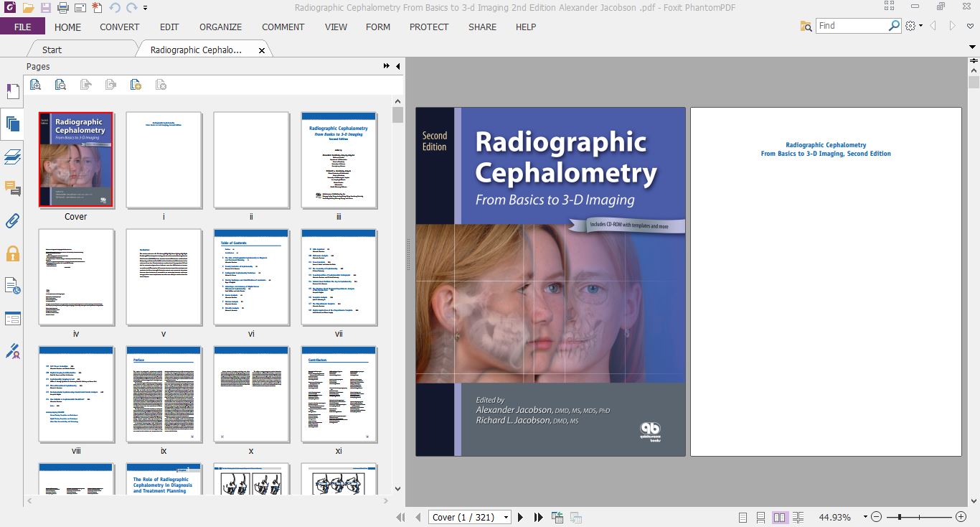
Task: Undo the last action
Action: tap(116, 8)
